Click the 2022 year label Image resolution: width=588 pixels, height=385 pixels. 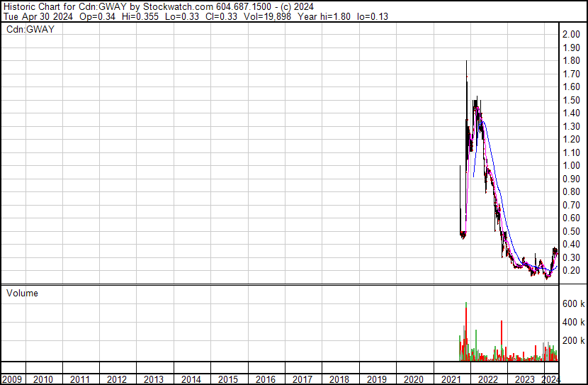(x=488, y=379)
